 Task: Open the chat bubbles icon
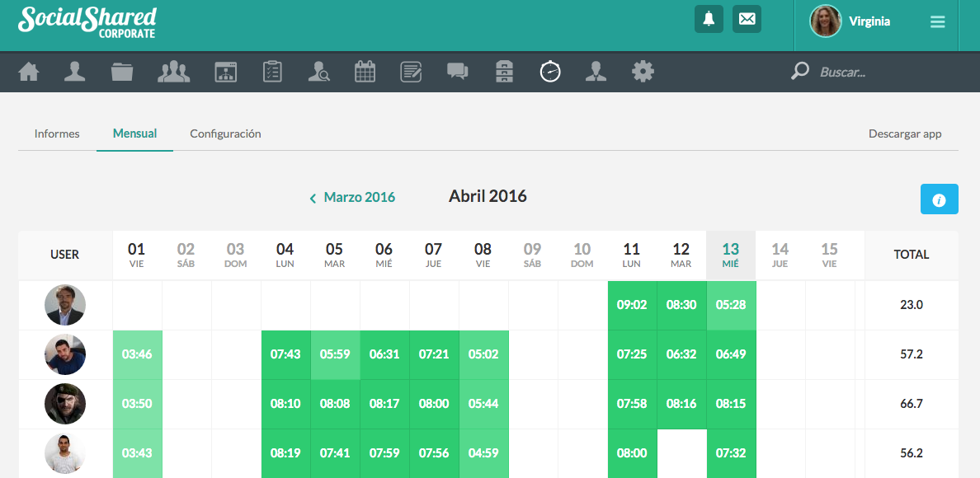tap(458, 73)
